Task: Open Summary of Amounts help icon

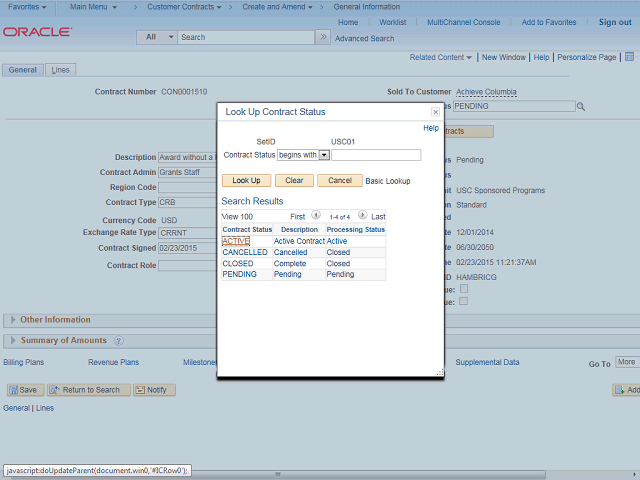Action: [x=118, y=341]
